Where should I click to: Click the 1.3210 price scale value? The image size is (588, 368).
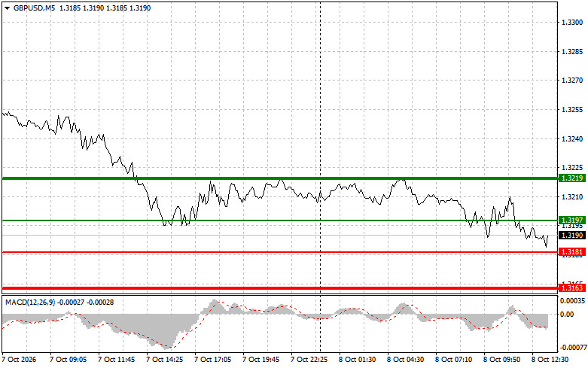click(x=572, y=196)
